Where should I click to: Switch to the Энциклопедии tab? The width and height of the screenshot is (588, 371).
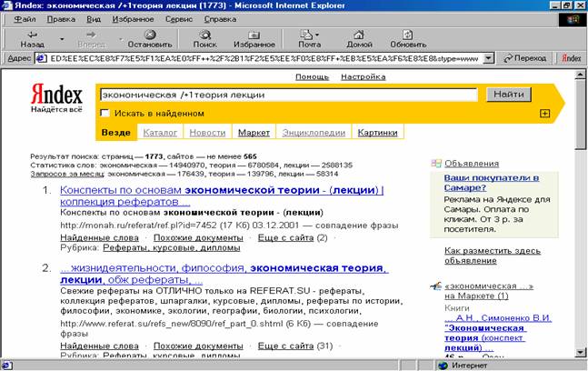[x=314, y=133]
